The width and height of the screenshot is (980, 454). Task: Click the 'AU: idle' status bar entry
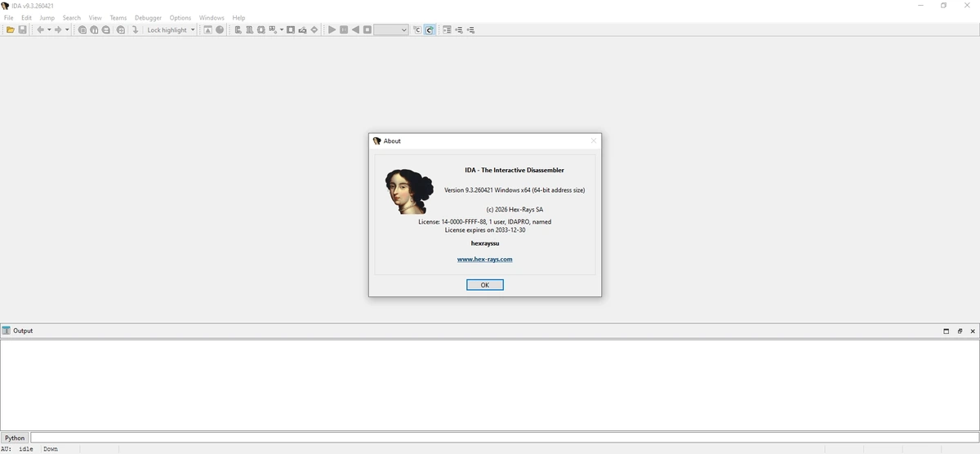point(17,449)
